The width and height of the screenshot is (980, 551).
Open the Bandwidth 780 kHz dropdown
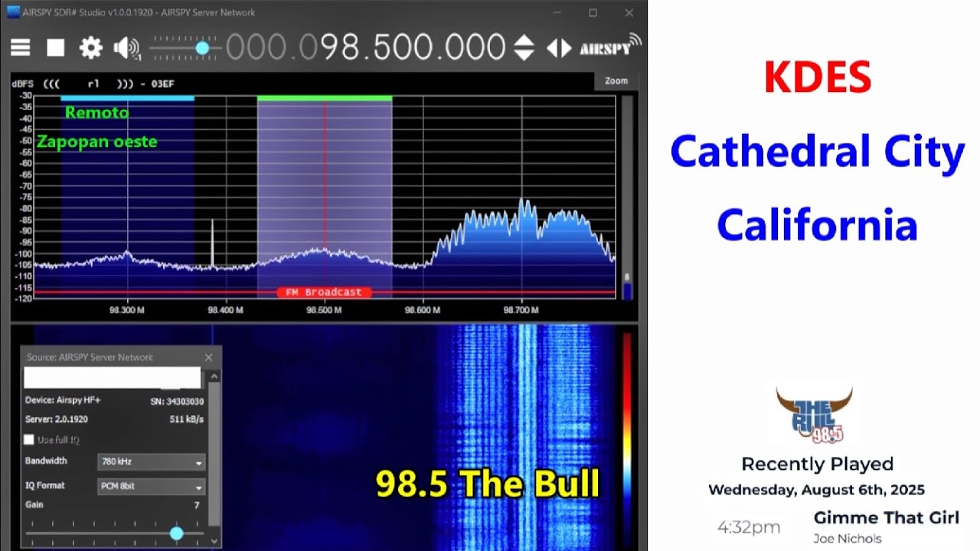pyautogui.click(x=152, y=462)
